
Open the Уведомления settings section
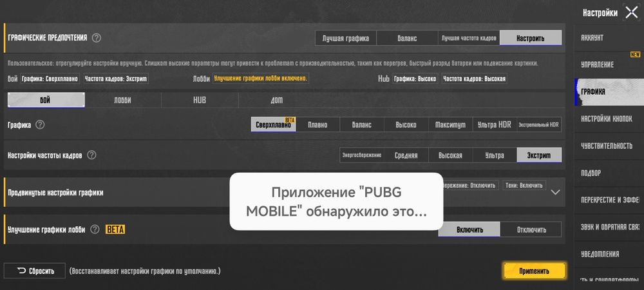(x=609, y=255)
